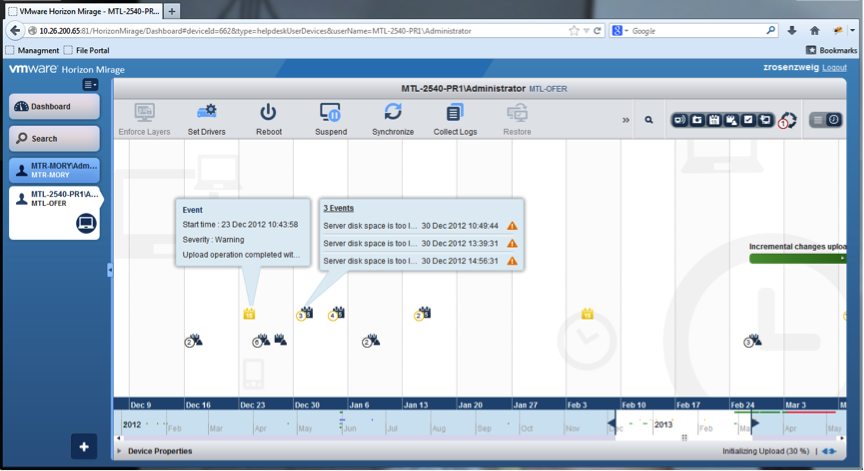Switch to list view toggle
The height and width of the screenshot is (471, 864).
(818, 120)
